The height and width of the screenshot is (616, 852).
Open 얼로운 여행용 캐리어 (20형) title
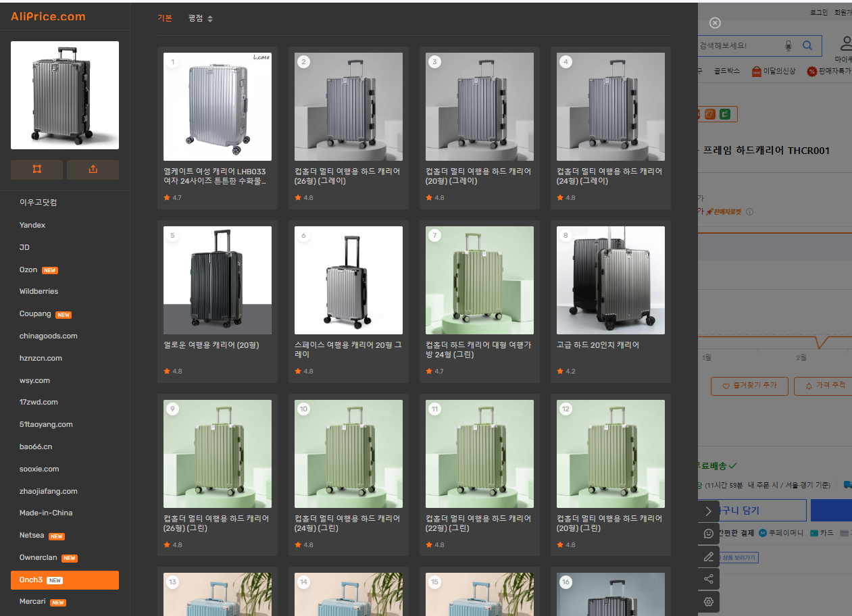click(x=211, y=345)
